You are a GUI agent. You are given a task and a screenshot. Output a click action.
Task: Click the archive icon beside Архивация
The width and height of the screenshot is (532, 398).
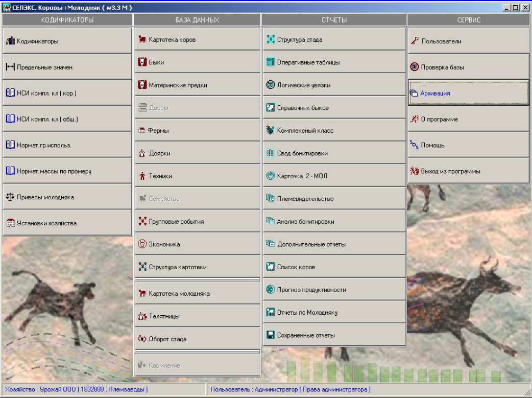[x=414, y=93]
